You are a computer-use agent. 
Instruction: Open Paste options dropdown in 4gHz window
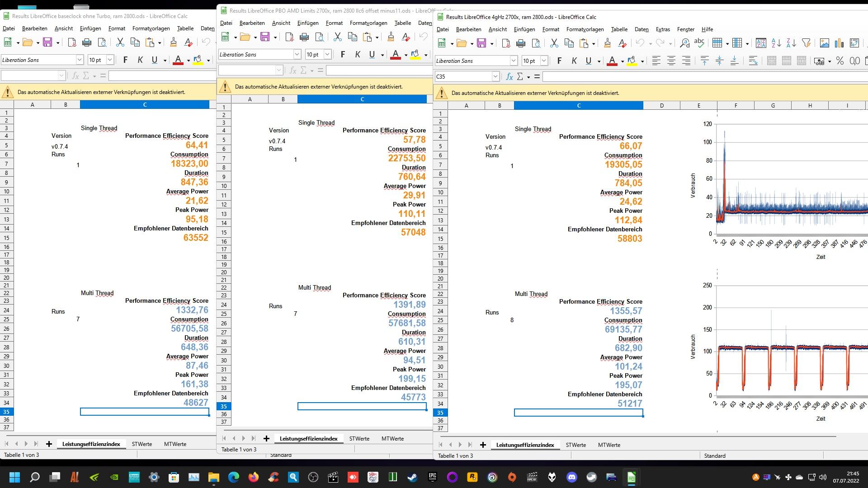click(594, 44)
